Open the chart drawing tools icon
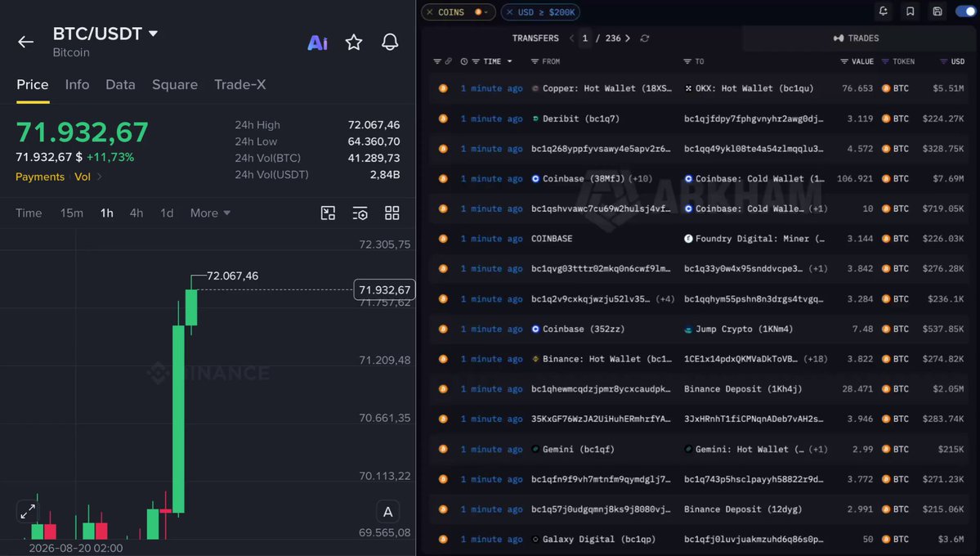 click(x=328, y=213)
